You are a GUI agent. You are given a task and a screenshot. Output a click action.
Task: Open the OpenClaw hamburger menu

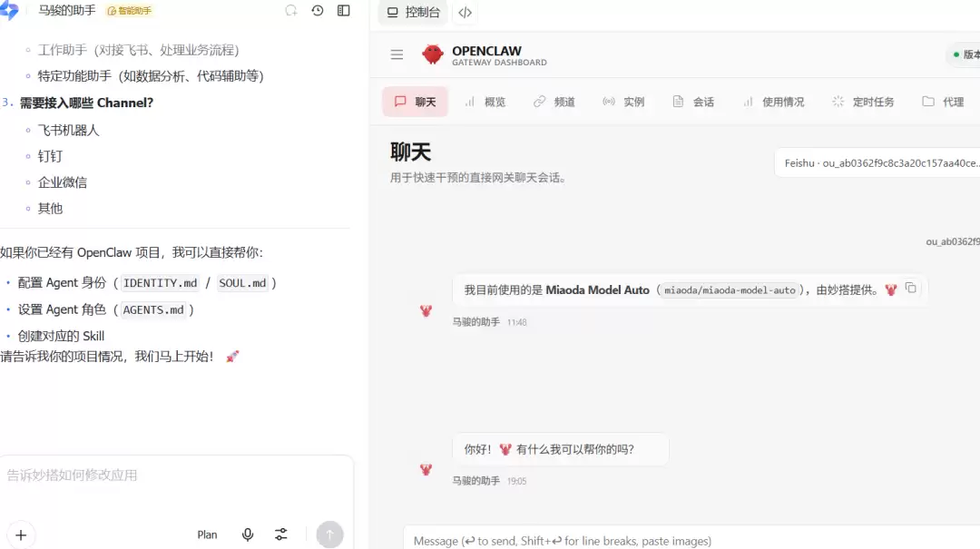click(x=397, y=55)
